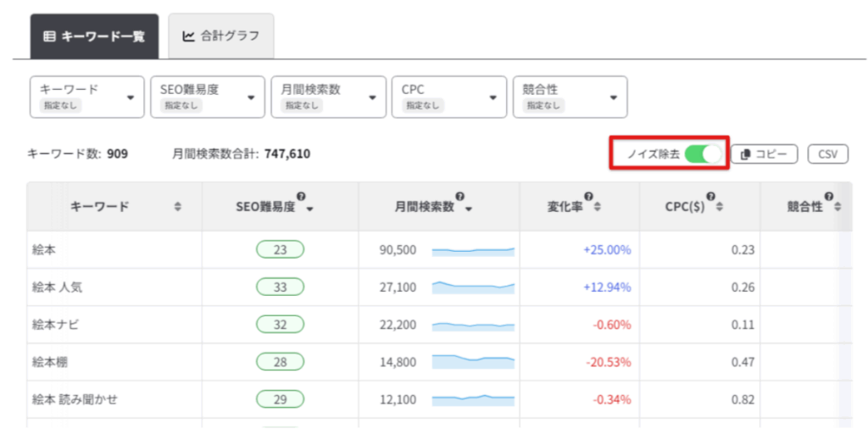Click sort arrows in キーワード column header
The height and width of the screenshot is (429, 868).
click(177, 207)
